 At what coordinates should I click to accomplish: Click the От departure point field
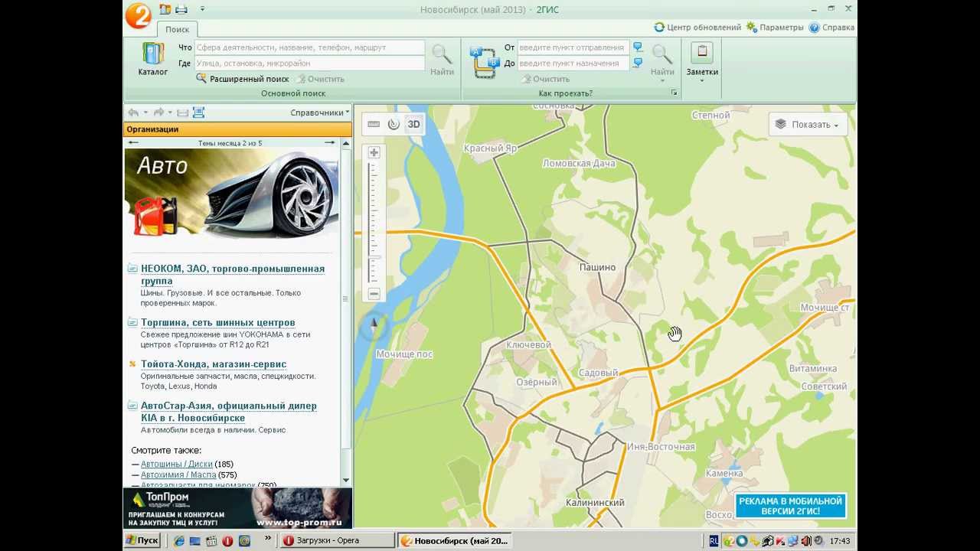click(x=573, y=47)
